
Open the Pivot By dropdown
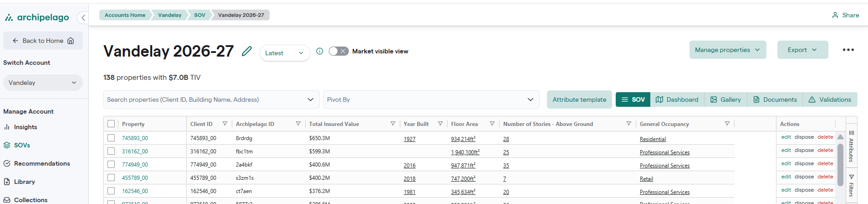coord(431,99)
